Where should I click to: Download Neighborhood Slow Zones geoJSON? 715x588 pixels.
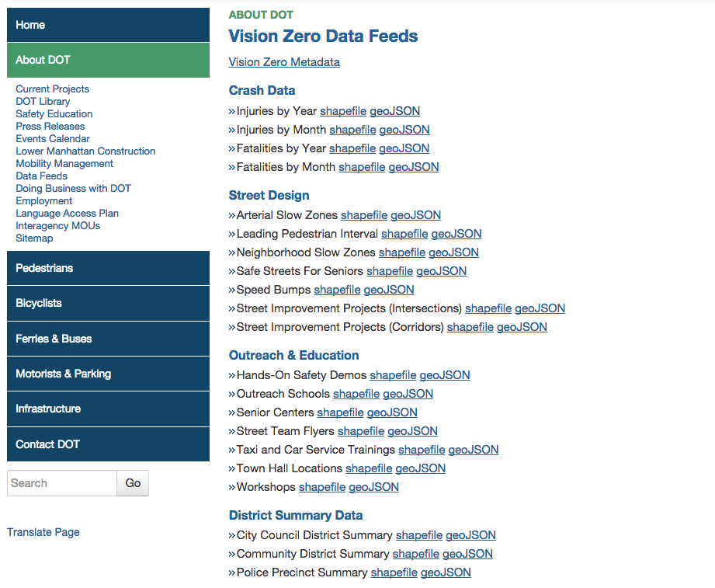tap(453, 252)
